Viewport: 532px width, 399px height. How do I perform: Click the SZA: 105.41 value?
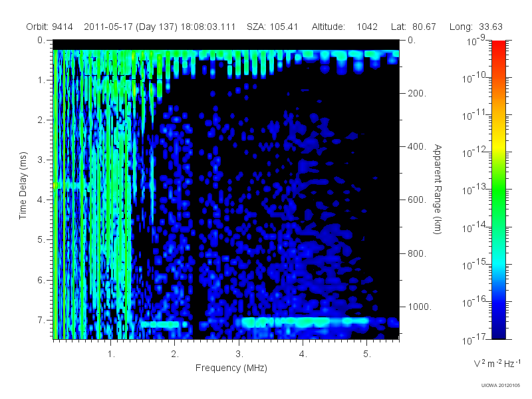pos(273,27)
